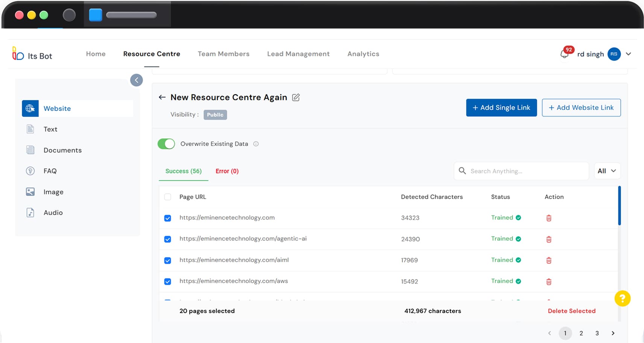644x343 pixels.
Task: Go to page 2
Action: [581, 333]
